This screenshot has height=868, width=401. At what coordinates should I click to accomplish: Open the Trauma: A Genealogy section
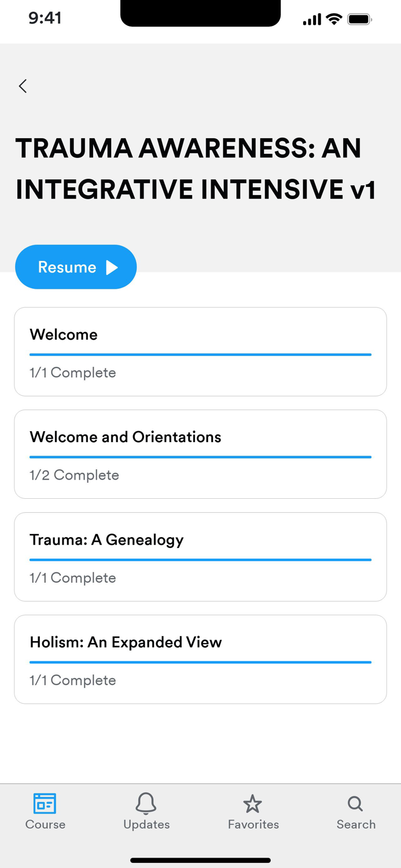(x=200, y=556)
